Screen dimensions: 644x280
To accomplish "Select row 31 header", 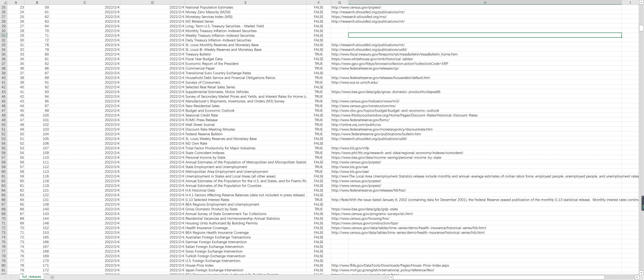I will (4, 35).
